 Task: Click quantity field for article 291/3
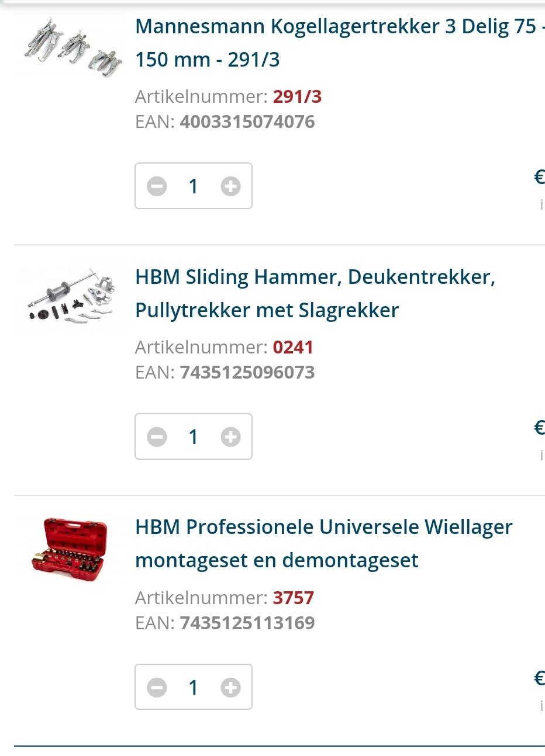point(194,186)
